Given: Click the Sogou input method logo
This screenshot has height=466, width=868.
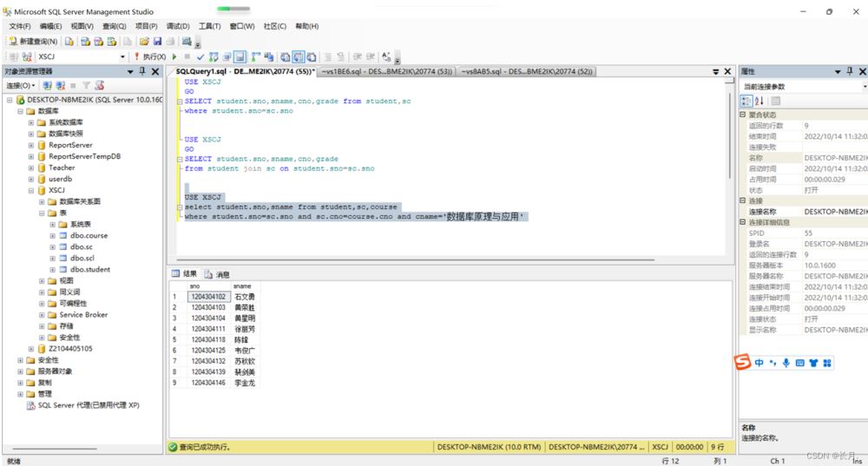Looking at the screenshot, I should click(x=743, y=362).
